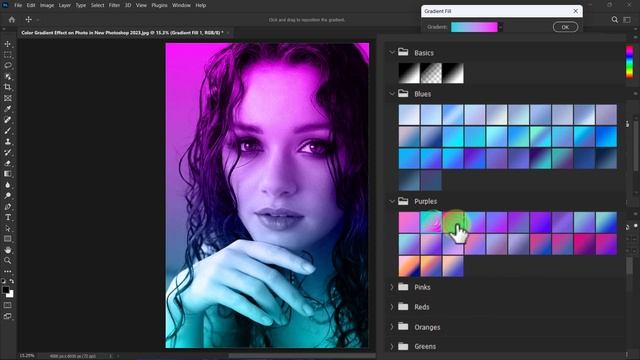Select the Object Selection tool
The height and width of the screenshot is (360, 640).
(7, 76)
